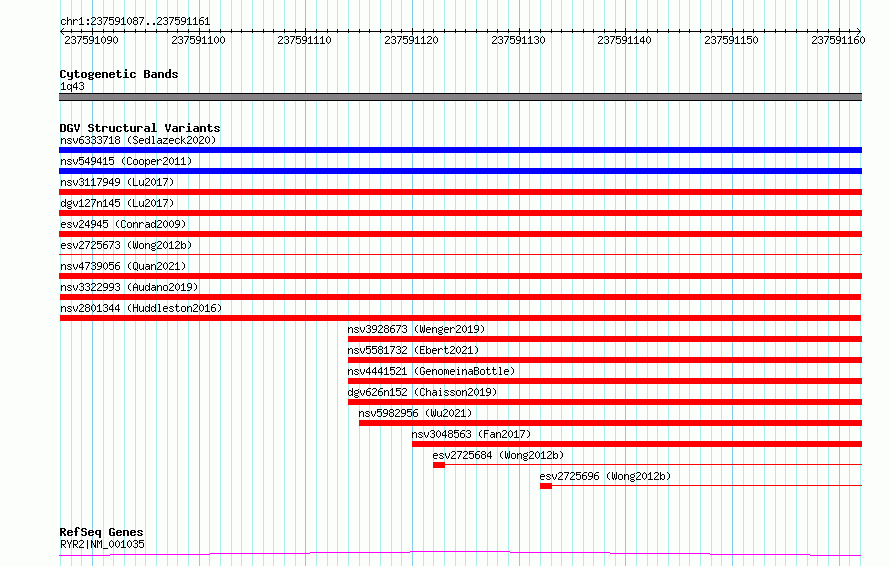
Task: Select the red bar under nsv2801344
Action: [x=460, y=318]
